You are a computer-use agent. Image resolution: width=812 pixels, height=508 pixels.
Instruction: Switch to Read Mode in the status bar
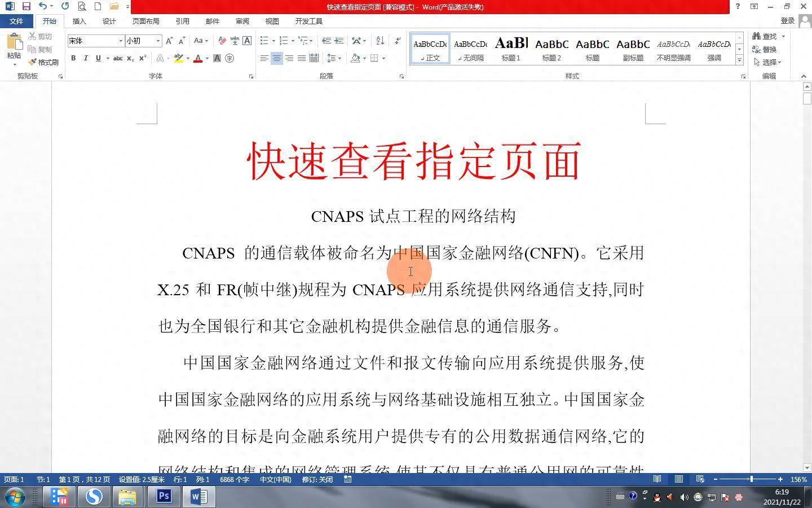pos(657,479)
